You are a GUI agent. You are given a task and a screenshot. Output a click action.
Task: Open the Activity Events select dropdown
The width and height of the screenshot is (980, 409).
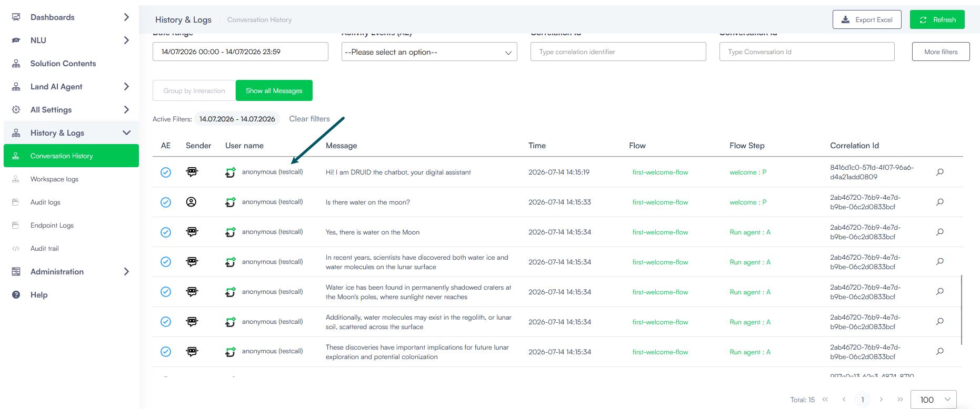coord(429,52)
